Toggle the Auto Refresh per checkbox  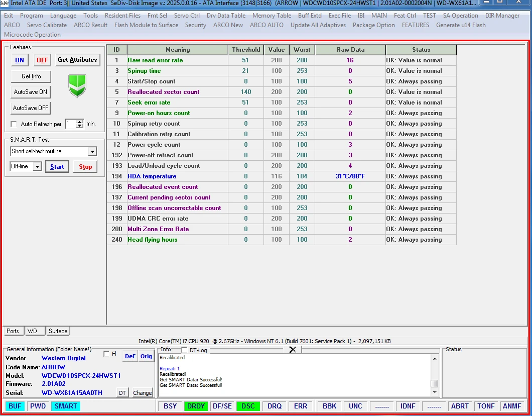coord(14,124)
